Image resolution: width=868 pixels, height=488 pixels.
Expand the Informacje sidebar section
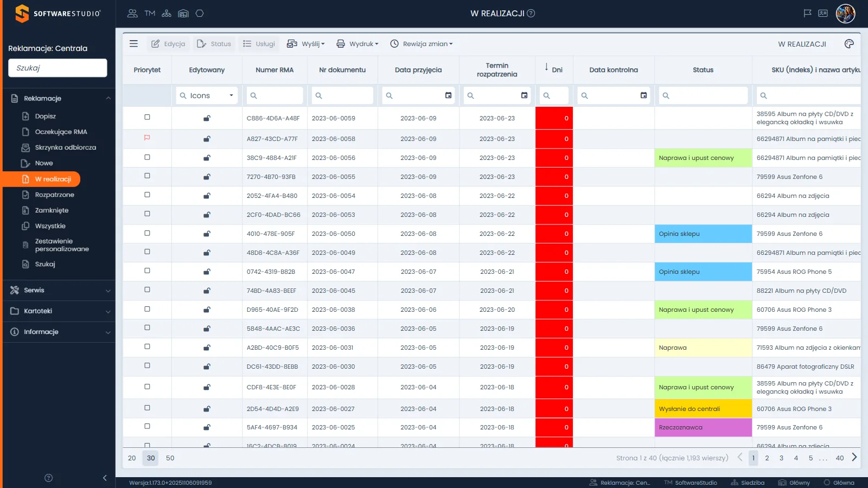pyautogui.click(x=59, y=332)
